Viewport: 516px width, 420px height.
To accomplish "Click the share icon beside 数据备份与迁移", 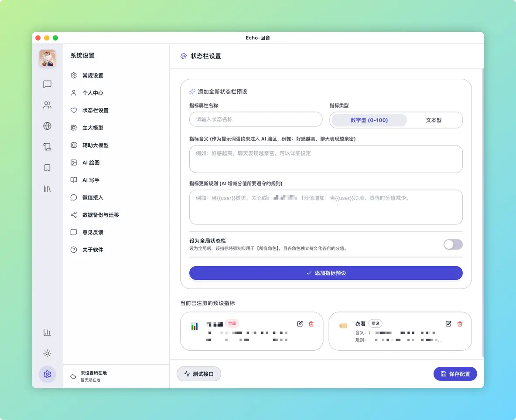I will click(74, 215).
